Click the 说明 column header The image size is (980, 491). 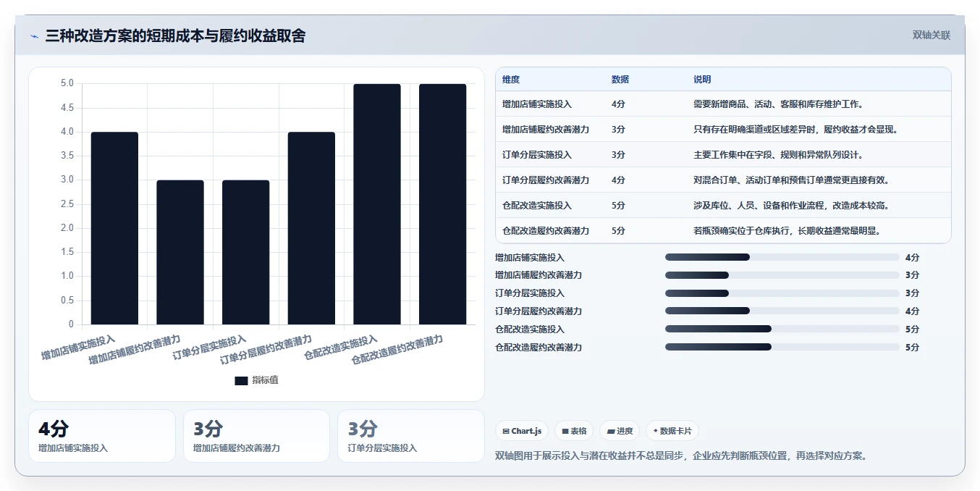[x=702, y=80]
